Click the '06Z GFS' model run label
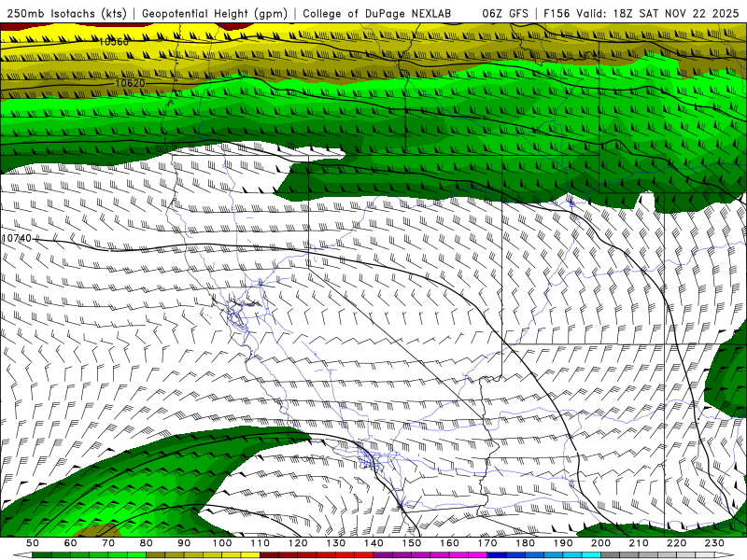Screen dimensions: 747x560 505,14
